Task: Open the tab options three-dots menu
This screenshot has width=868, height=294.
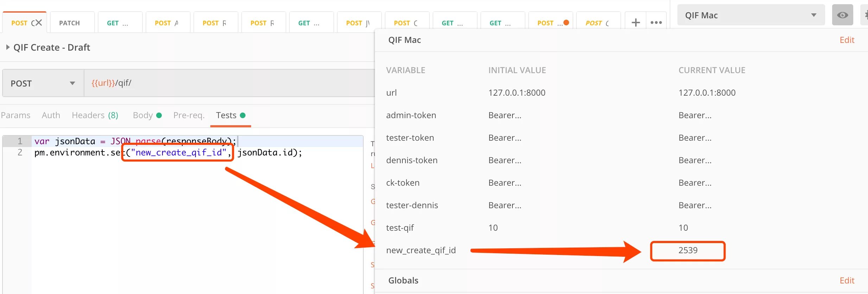Action: (x=656, y=23)
